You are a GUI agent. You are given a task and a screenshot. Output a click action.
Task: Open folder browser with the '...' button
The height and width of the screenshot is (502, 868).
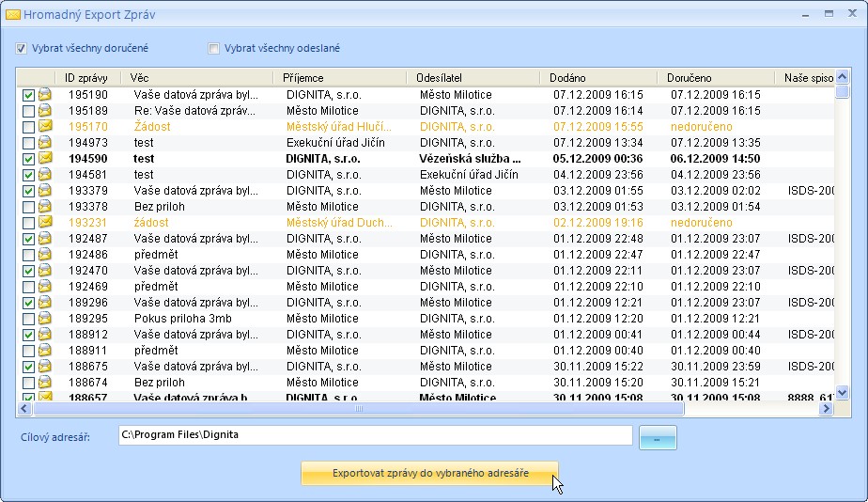(658, 438)
